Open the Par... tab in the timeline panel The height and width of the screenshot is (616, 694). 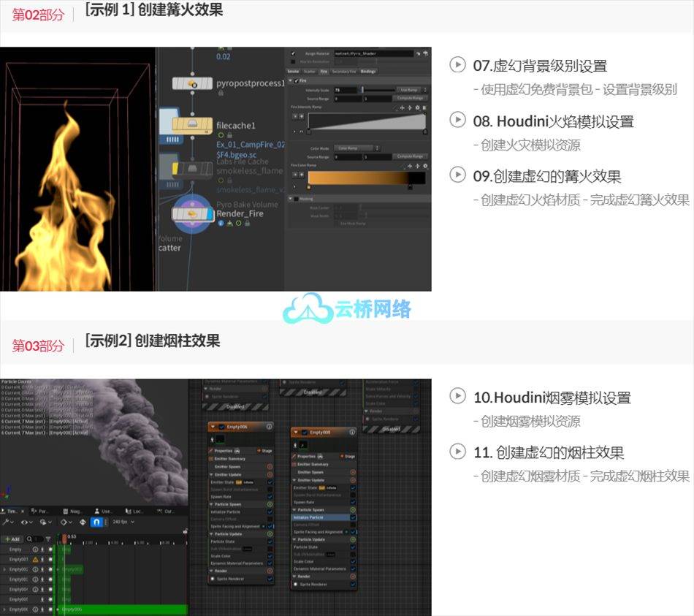point(39,511)
